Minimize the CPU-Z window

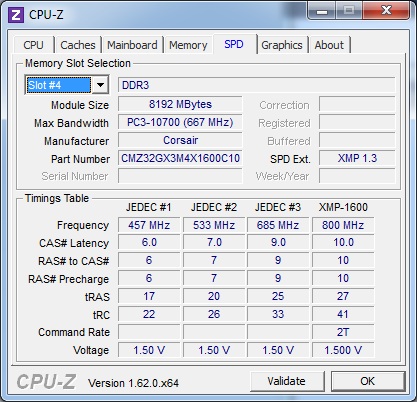[322, 11]
